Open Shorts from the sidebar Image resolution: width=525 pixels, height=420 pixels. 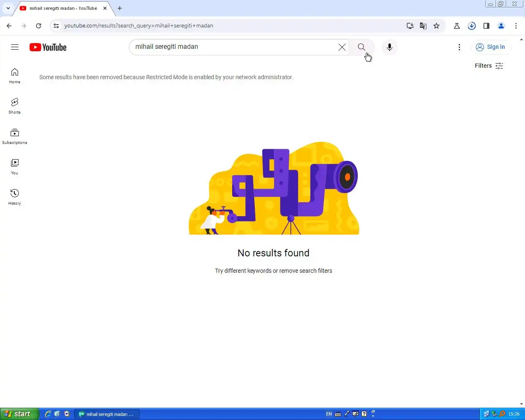(15, 106)
